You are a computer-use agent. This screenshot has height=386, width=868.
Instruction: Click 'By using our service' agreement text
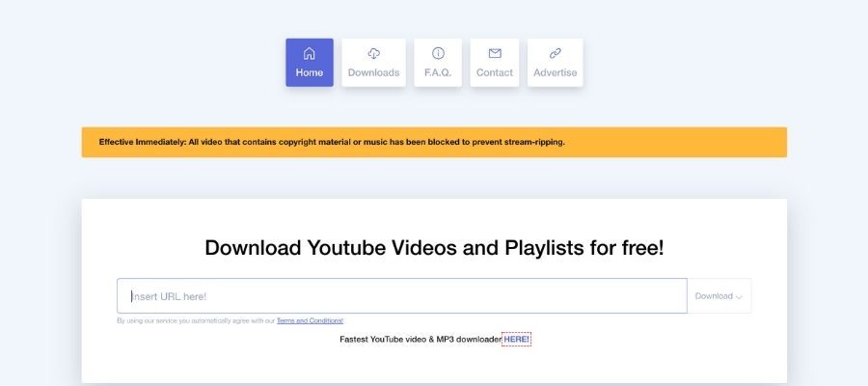(196, 320)
